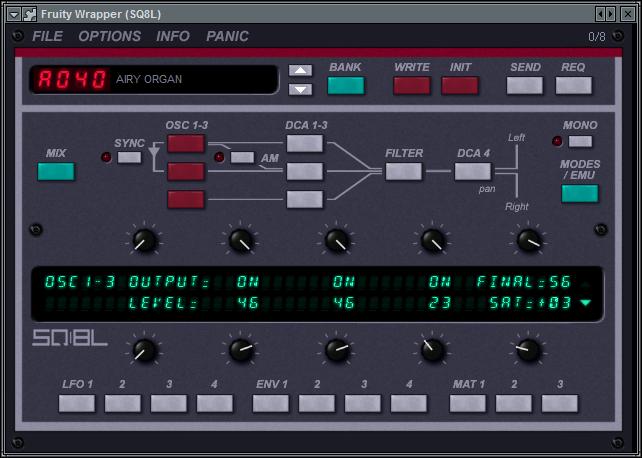Click the red WRITE button
Screen dimensions: 642x458
[411, 86]
